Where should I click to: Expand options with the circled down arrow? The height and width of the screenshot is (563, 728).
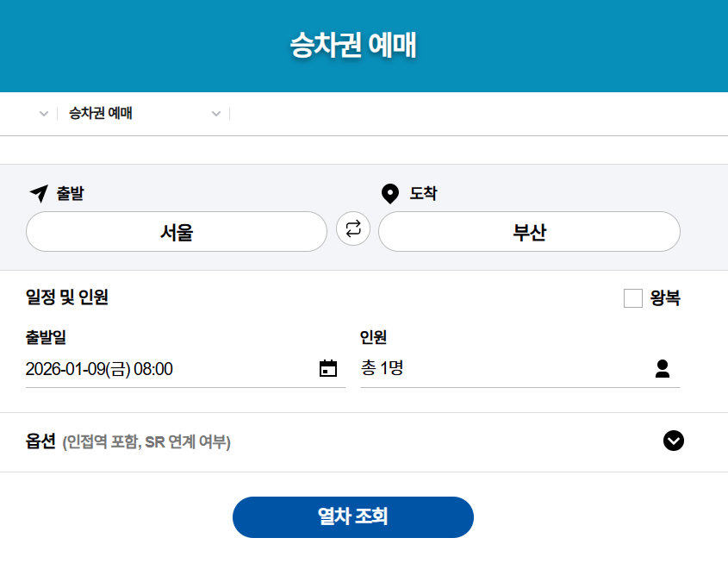[x=674, y=441]
